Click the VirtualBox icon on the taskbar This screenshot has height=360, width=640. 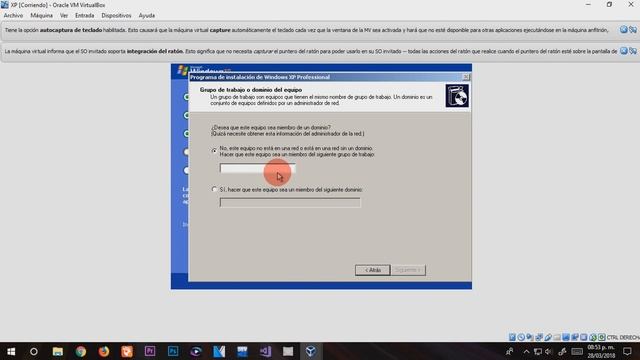(x=311, y=351)
